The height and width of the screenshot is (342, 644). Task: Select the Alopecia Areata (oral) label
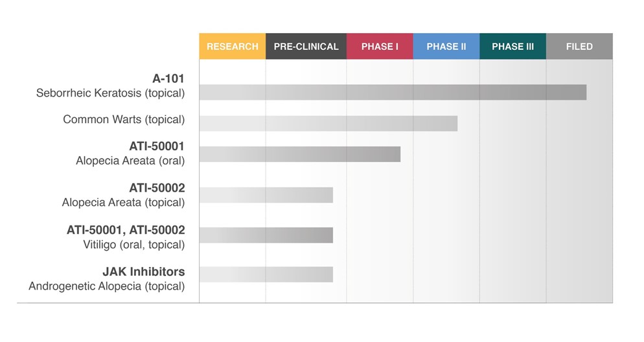130,161
